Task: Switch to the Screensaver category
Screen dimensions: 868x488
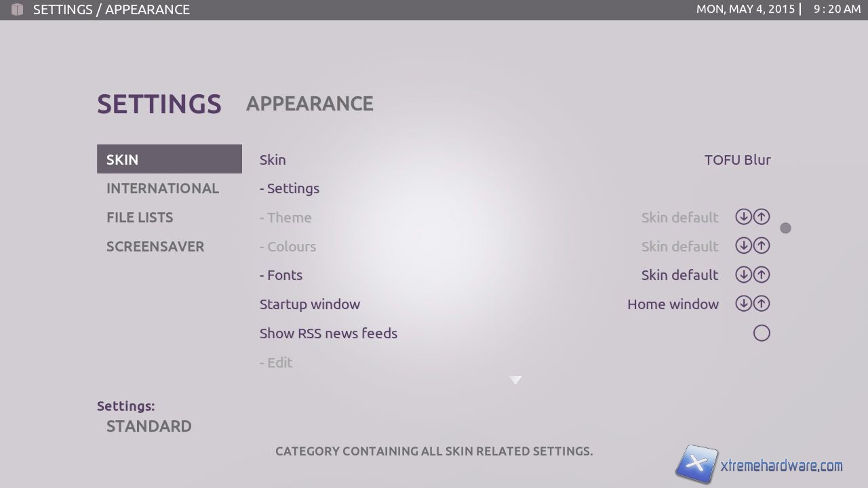Action: [155, 247]
